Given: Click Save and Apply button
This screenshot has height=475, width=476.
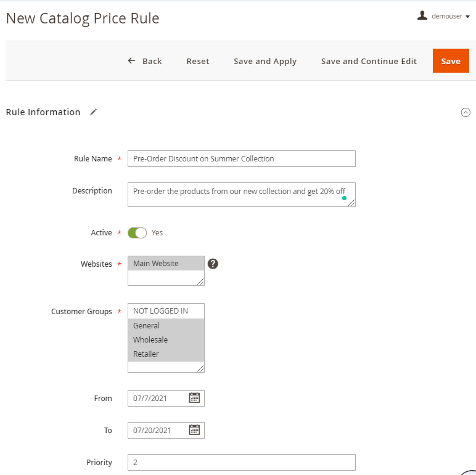Looking at the screenshot, I should point(265,61).
